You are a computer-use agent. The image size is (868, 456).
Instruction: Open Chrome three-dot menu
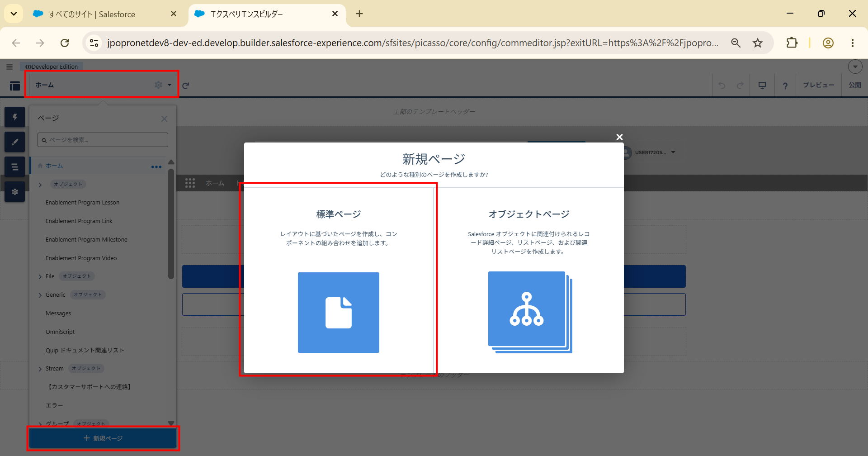(852, 43)
